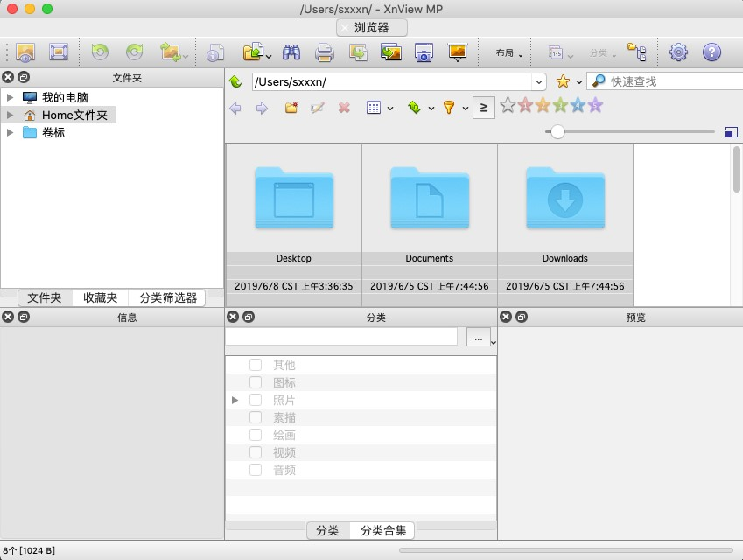This screenshot has height=560, width=743.
Task: Click the slideshow monitor icon
Action: click(457, 52)
